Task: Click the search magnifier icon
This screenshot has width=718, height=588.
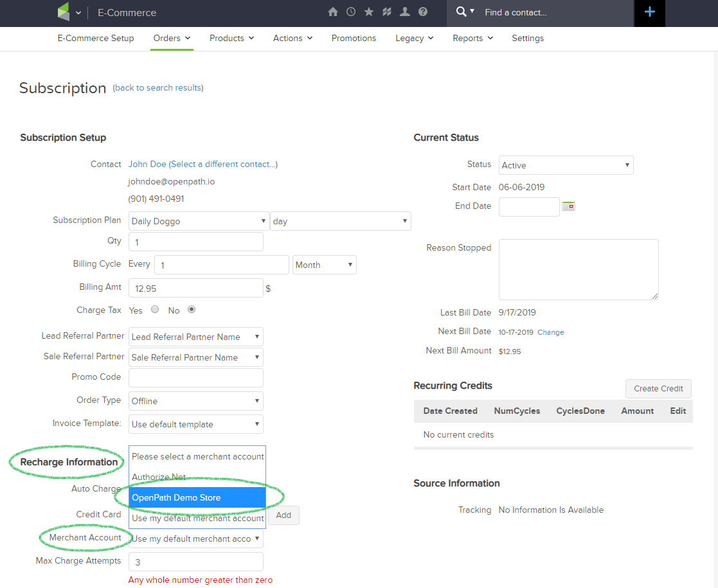Action: click(461, 12)
